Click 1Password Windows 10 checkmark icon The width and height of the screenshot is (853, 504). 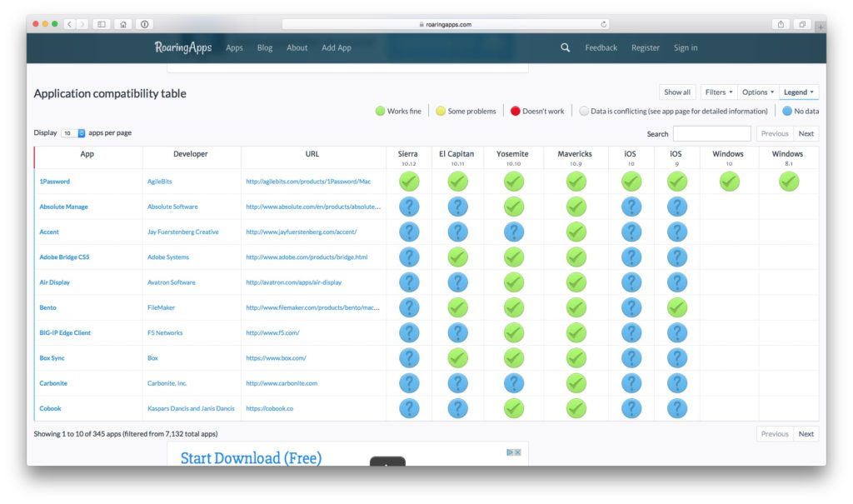(x=730, y=182)
